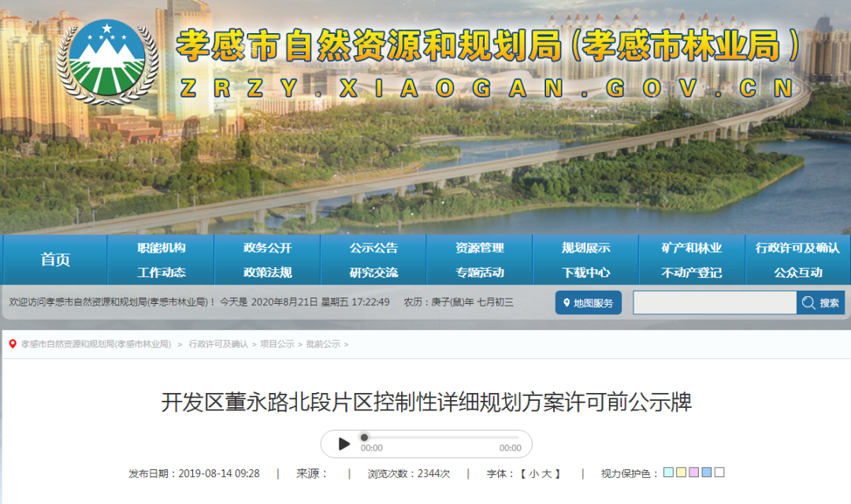Click the 搜索 search button
This screenshot has height=504, width=851.
(820, 303)
